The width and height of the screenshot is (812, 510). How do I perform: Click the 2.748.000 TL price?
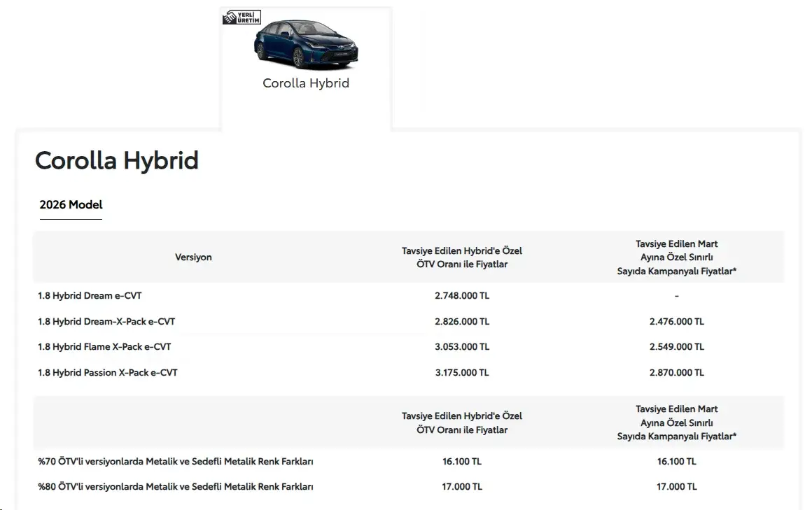[x=462, y=296]
